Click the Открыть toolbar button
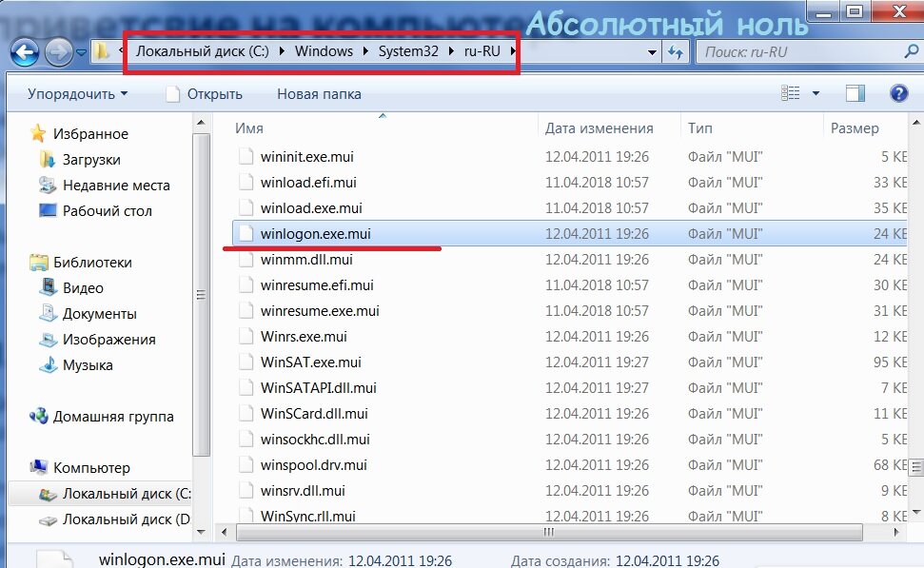 [214, 93]
